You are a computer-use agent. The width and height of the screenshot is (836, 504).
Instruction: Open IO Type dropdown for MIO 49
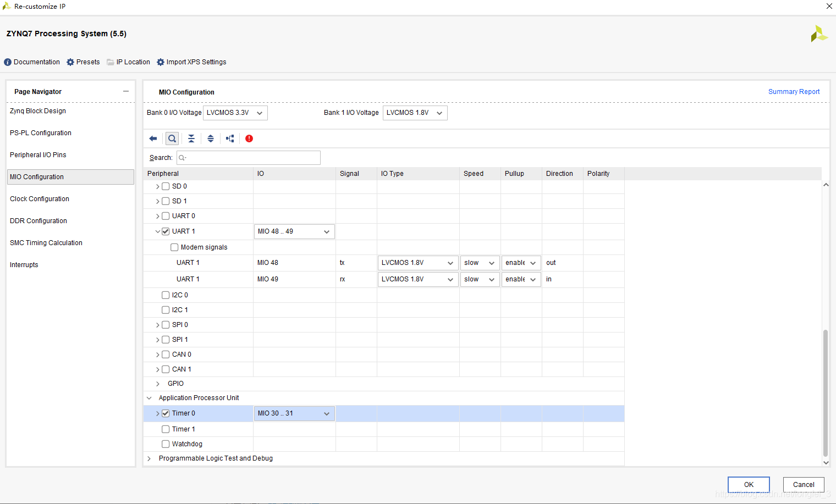click(x=418, y=279)
